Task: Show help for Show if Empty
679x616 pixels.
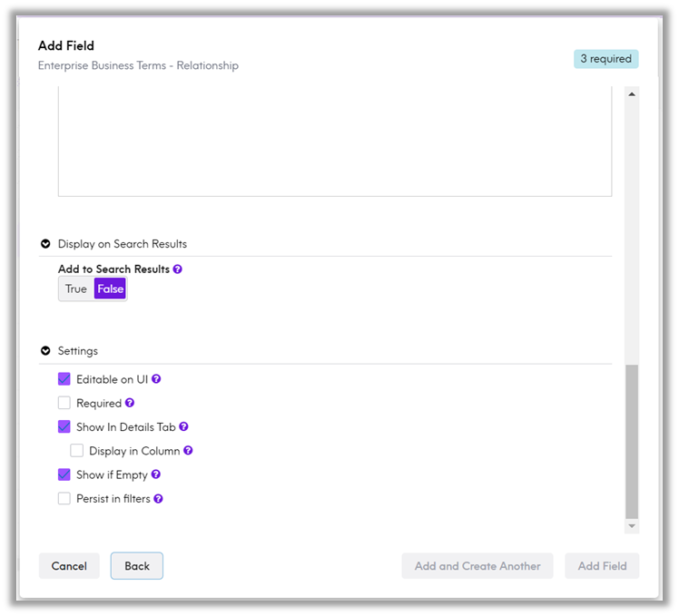Action: pyautogui.click(x=156, y=474)
